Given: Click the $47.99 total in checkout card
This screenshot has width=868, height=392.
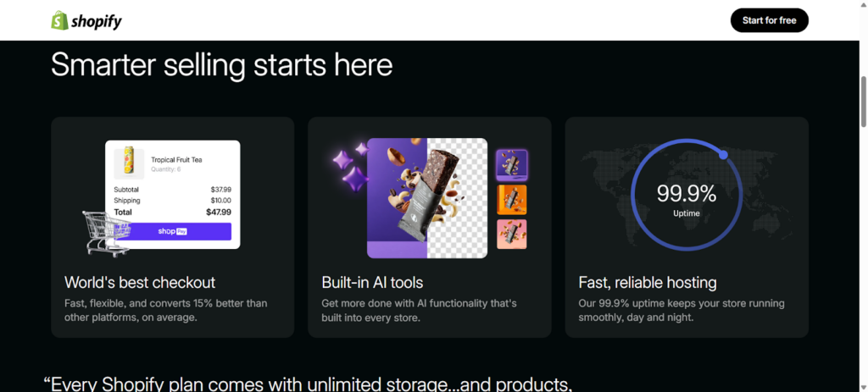Looking at the screenshot, I should 218,212.
